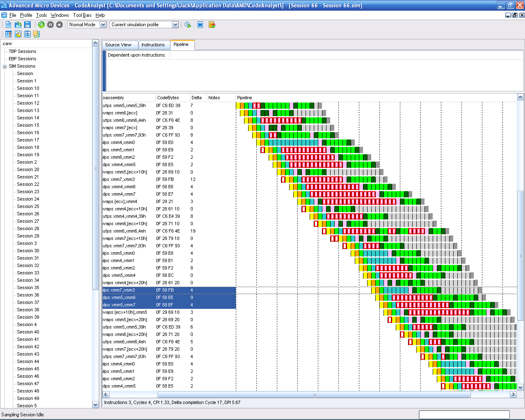Viewport: 525px width, 420px height.
Task: Click the sassembly column header
Action: (129, 98)
